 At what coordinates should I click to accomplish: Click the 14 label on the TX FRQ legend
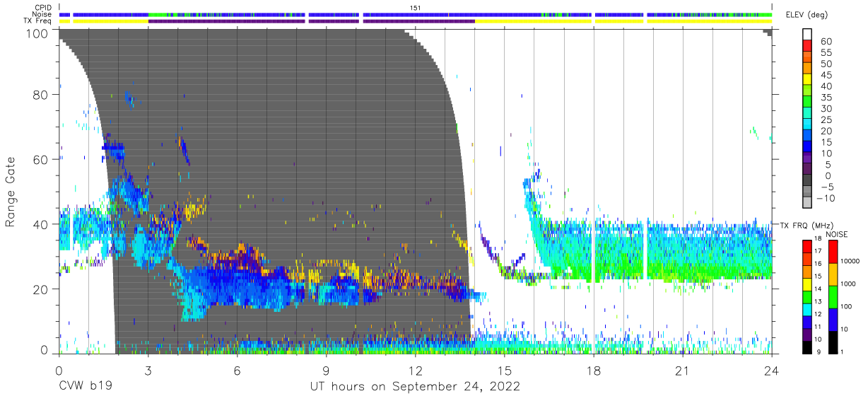pos(816,289)
